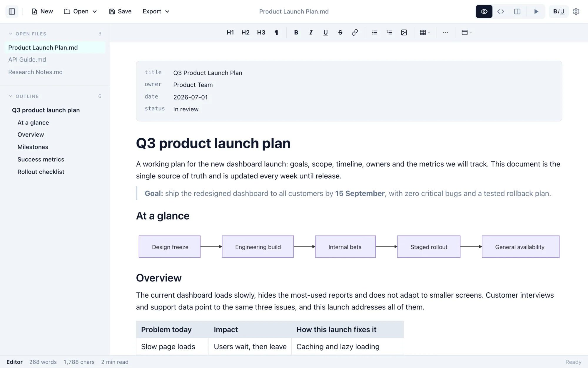
Task: Enable split view layout
Action: click(x=517, y=11)
